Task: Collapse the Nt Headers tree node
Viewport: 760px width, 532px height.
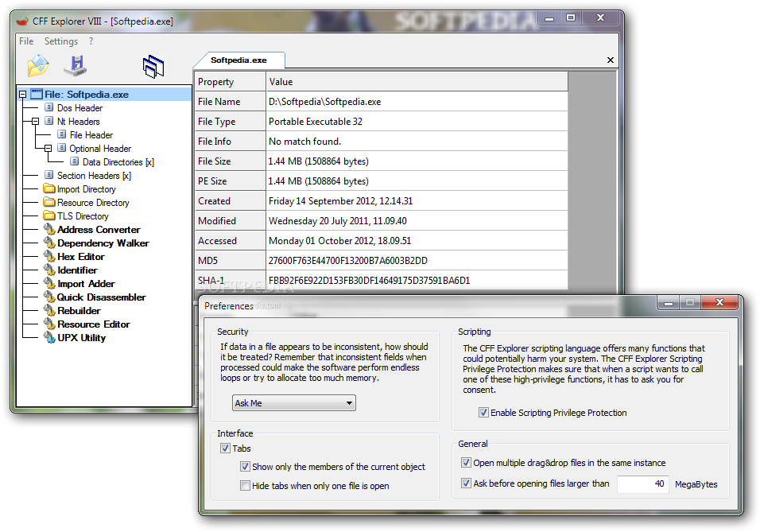Action: point(35,121)
